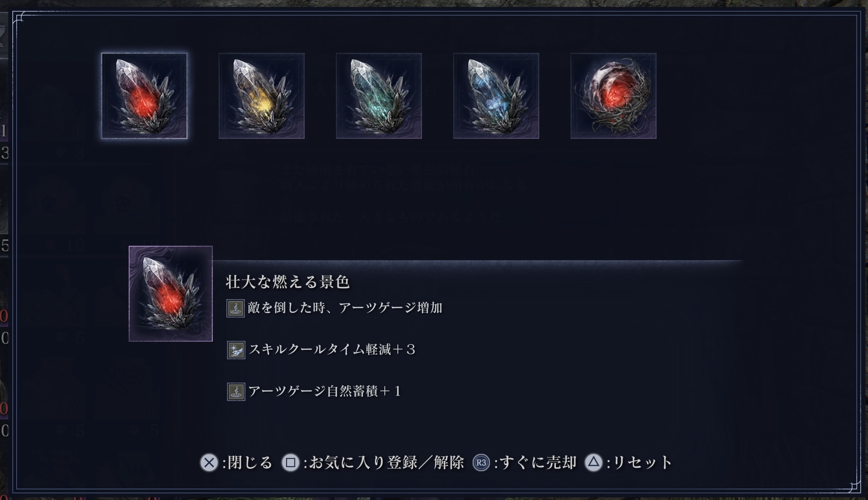The image size is (868, 500).
Task: Click the リセット reset label
Action: coord(642,462)
